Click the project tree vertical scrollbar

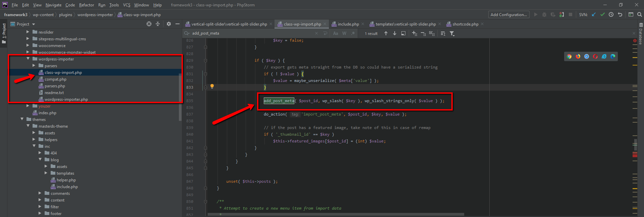(x=180, y=97)
